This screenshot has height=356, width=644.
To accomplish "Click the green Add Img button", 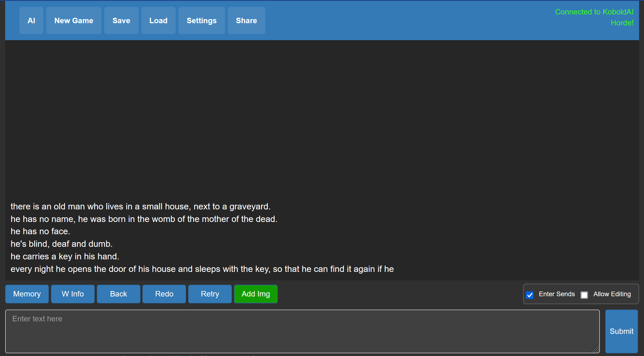I will click(256, 294).
